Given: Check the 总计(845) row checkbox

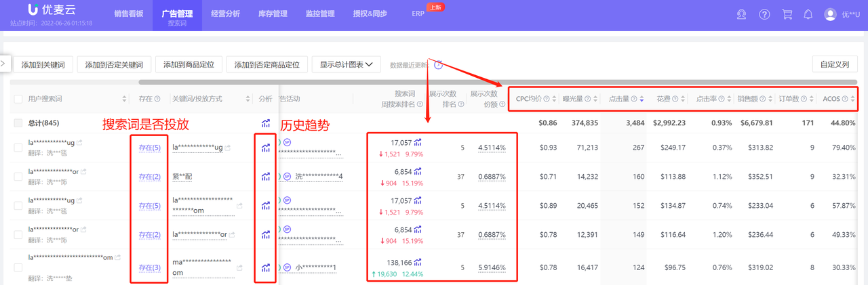Looking at the screenshot, I should coord(18,123).
